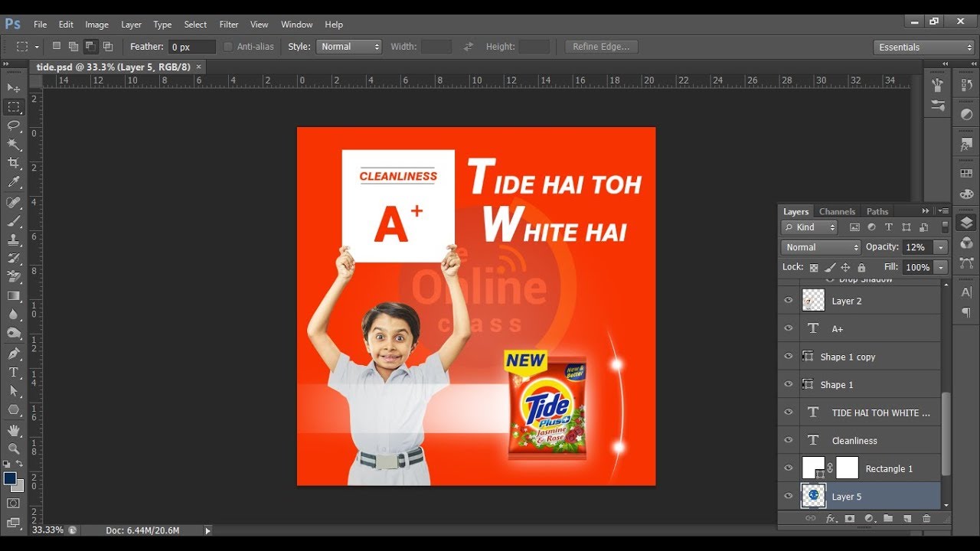This screenshot has width=980, height=551.
Task: Toggle visibility of Shape 1 copy
Action: coord(789,357)
